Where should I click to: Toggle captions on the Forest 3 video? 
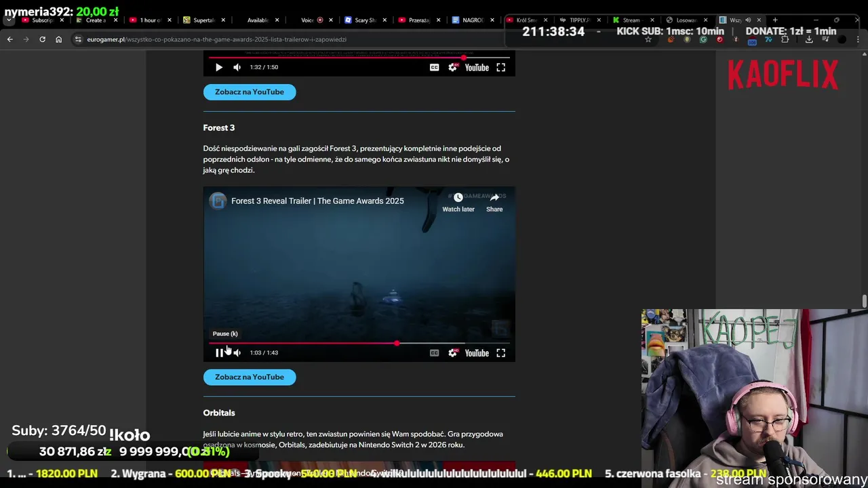tap(434, 352)
